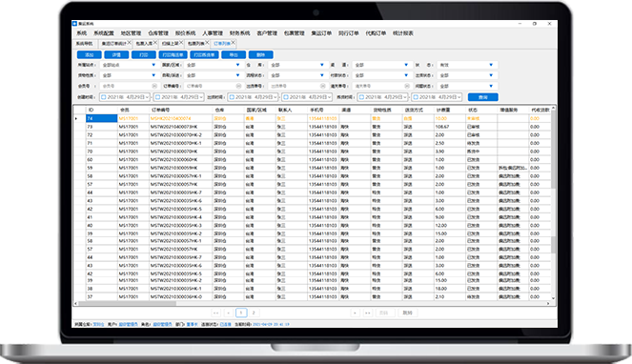Image resolution: width=632 pixels, height=364 pixels.
Task: Click the table scrollbar's up arrow
Action: click(x=553, y=108)
